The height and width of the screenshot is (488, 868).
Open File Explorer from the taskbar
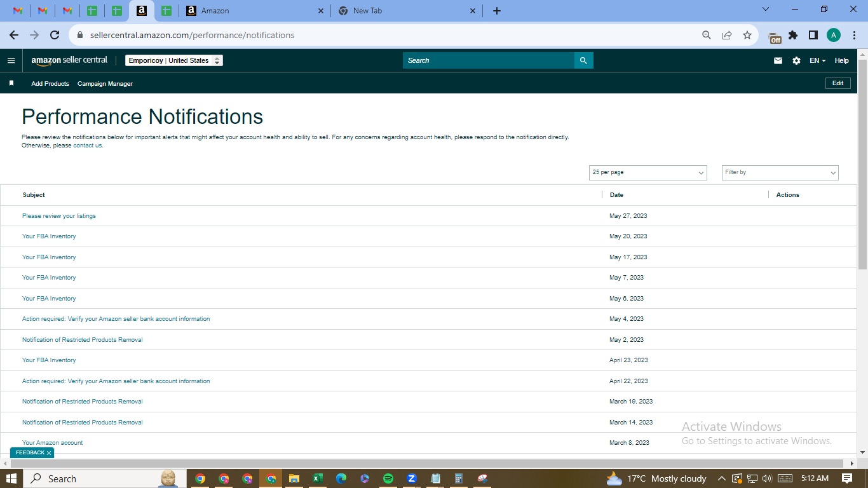coord(294,478)
